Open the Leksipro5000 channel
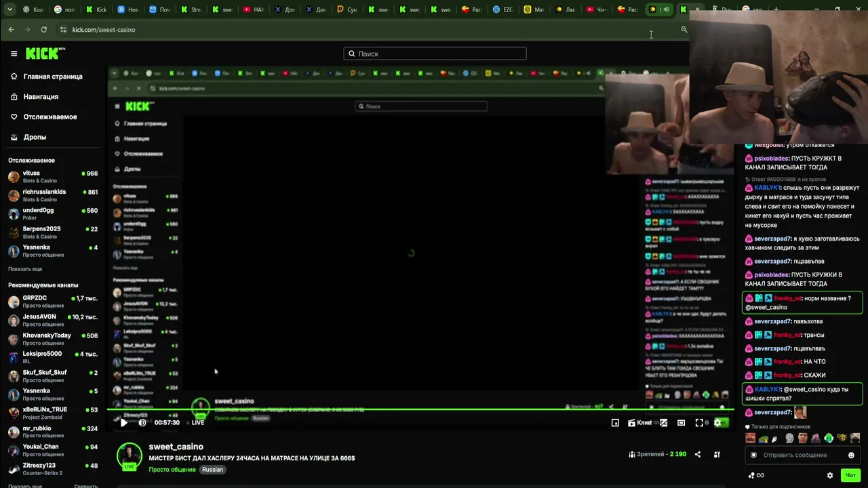The height and width of the screenshot is (488, 868). [x=53, y=357]
